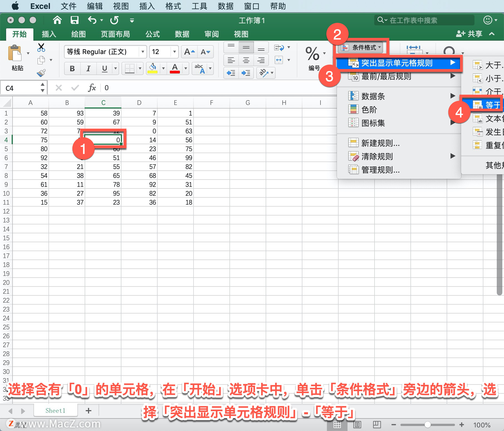The image size is (504, 431).
Task: Open the Undo history dropdown arrow
Action: (102, 20)
